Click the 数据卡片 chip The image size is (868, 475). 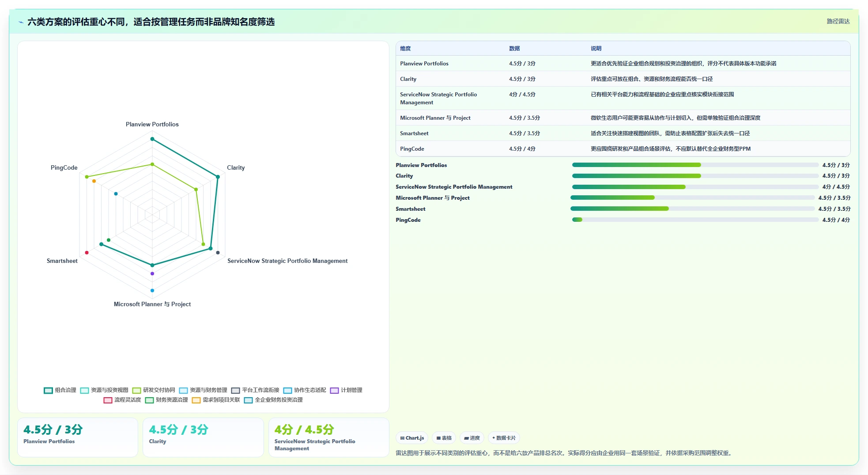pos(504,438)
